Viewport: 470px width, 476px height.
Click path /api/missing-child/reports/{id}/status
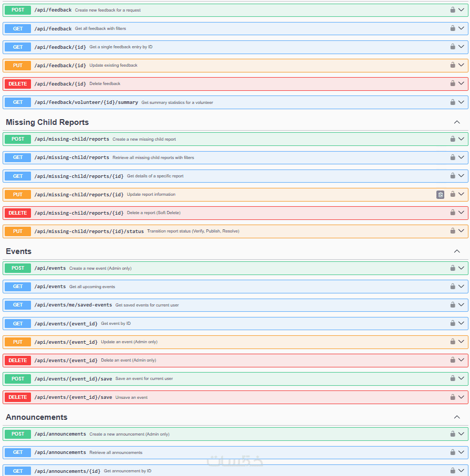[89, 231]
